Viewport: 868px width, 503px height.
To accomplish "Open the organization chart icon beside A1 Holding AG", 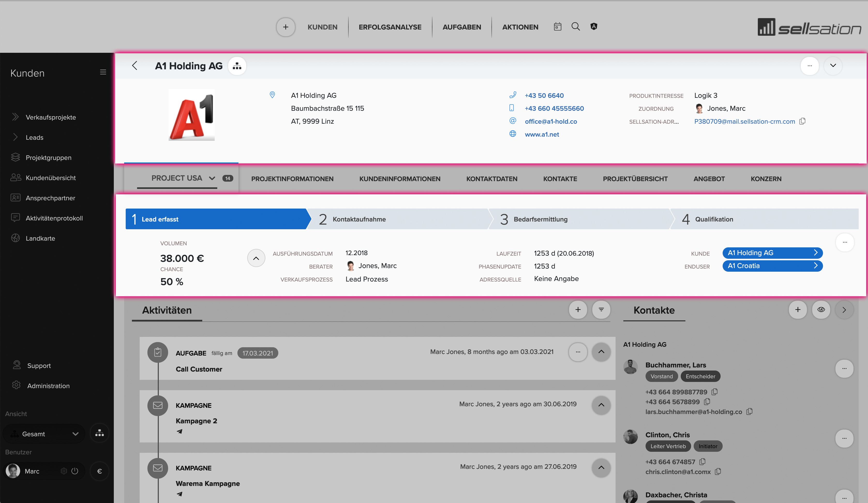I will (237, 66).
